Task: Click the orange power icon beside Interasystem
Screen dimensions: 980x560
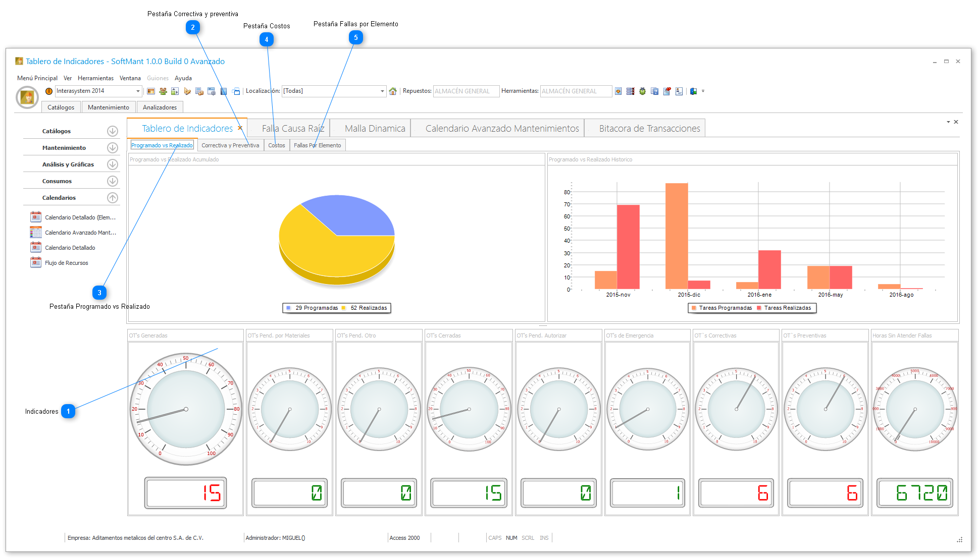Action: (49, 91)
